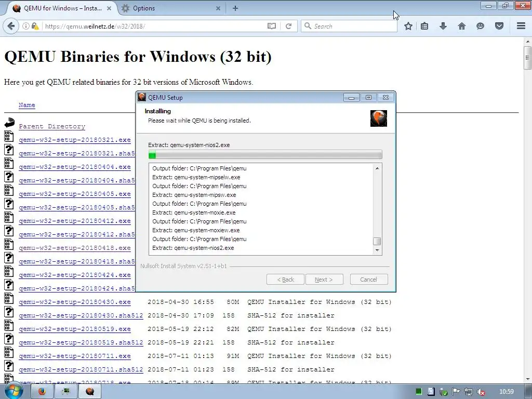Sort listing by Name column link

[27, 105]
